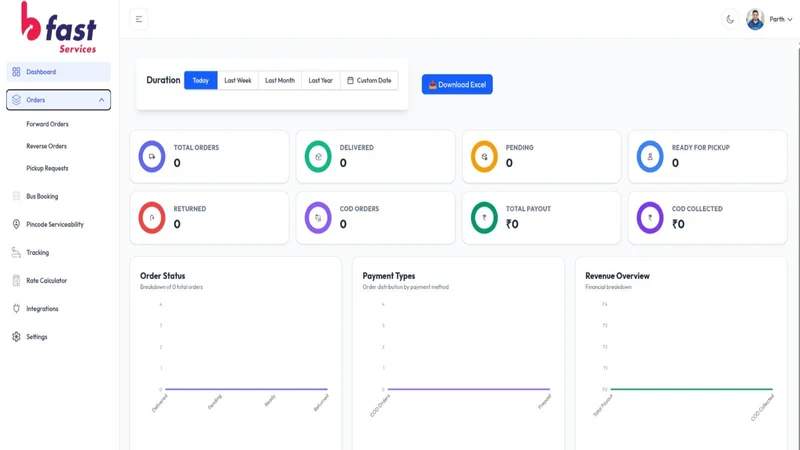This screenshot has height=450, width=800.
Task: Click the COD Collected rupee ring icon
Action: coord(650,217)
